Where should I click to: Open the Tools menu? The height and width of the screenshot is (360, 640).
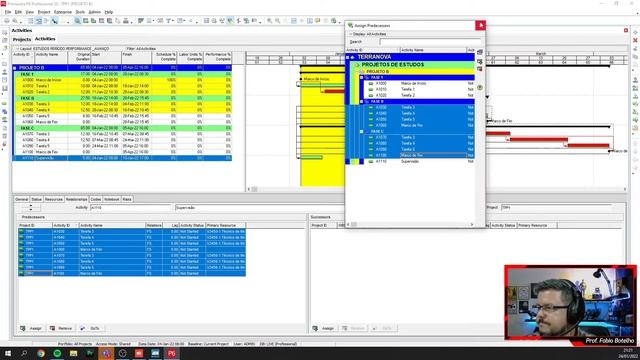80,12
